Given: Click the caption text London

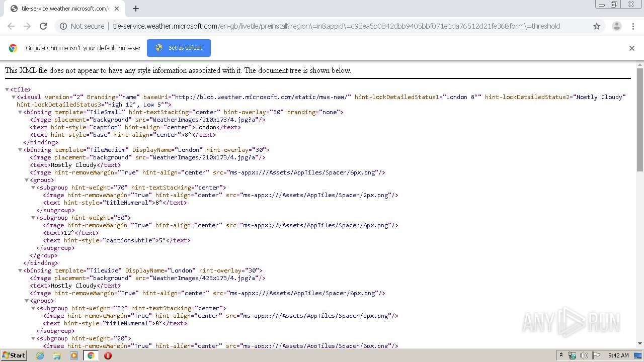Looking at the screenshot, I should [206, 127].
